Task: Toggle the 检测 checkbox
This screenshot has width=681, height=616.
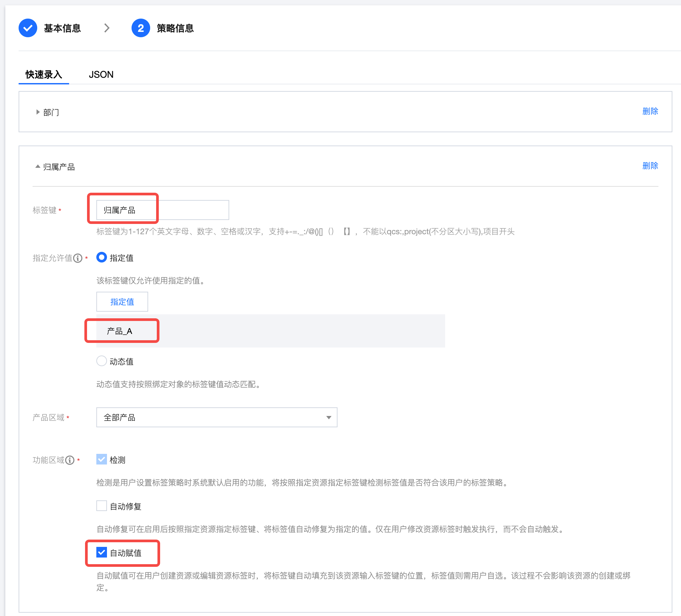Action: click(x=101, y=459)
